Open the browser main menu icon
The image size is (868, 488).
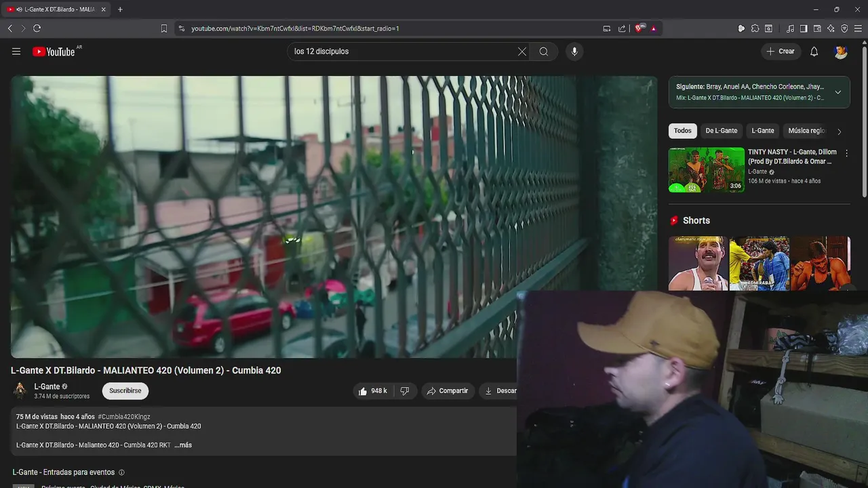859,28
